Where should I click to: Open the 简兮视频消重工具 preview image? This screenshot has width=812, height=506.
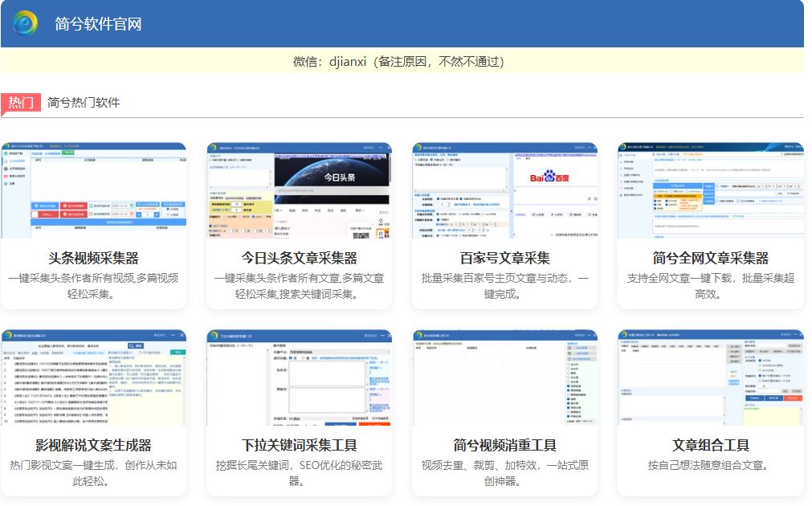(x=504, y=377)
